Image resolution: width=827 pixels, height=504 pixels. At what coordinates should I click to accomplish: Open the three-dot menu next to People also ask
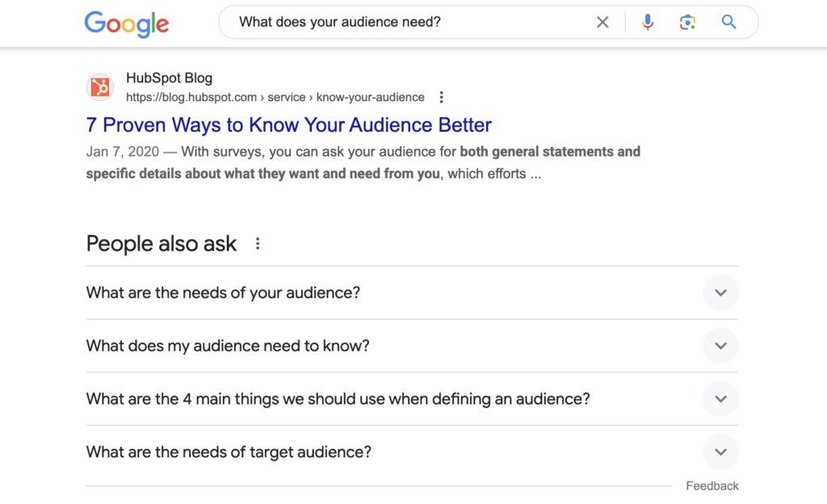[x=258, y=244]
